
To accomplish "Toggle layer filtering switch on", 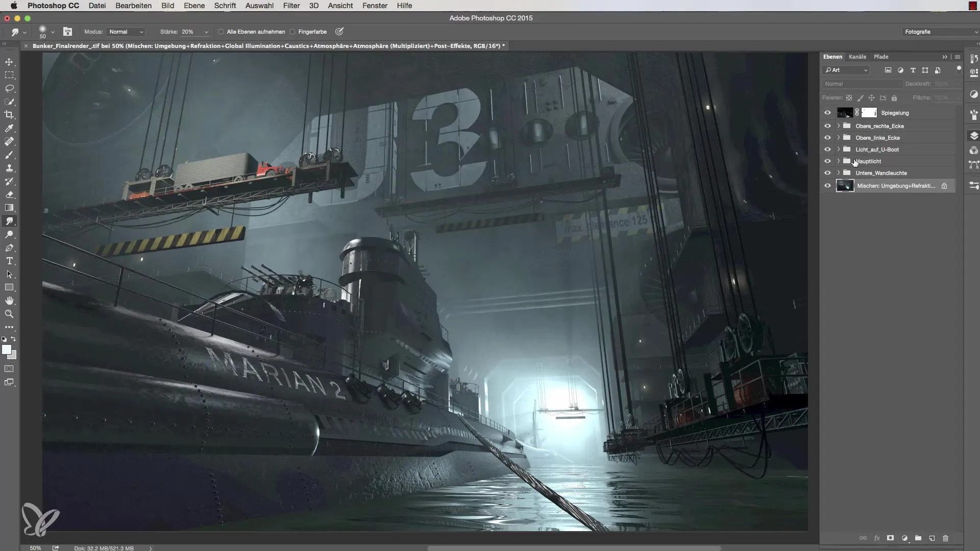I will tap(959, 69).
